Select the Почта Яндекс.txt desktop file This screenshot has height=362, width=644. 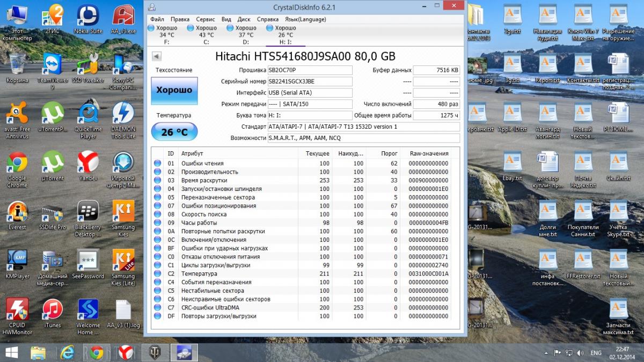click(583, 169)
